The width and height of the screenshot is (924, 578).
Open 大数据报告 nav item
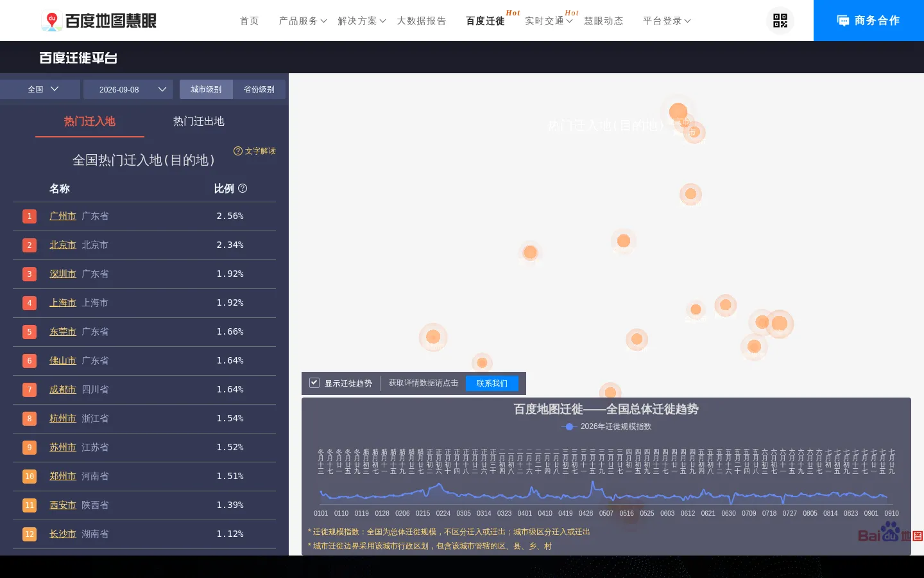[x=422, y=21]
